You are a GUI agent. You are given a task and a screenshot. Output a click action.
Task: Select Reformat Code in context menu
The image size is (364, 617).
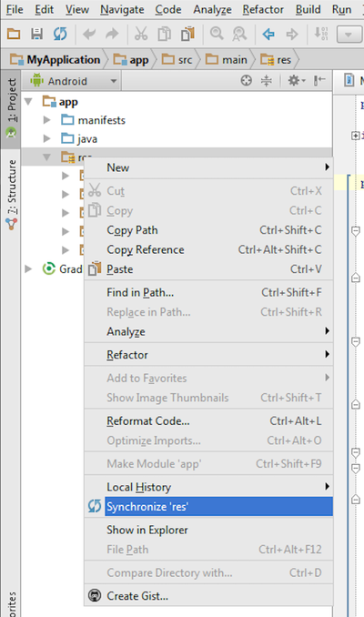click(x=208, y=421)
